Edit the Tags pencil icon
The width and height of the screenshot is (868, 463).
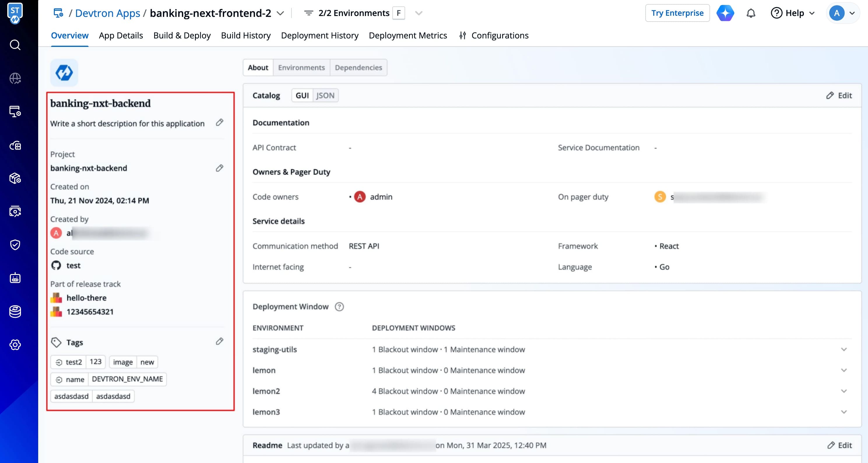219,342
